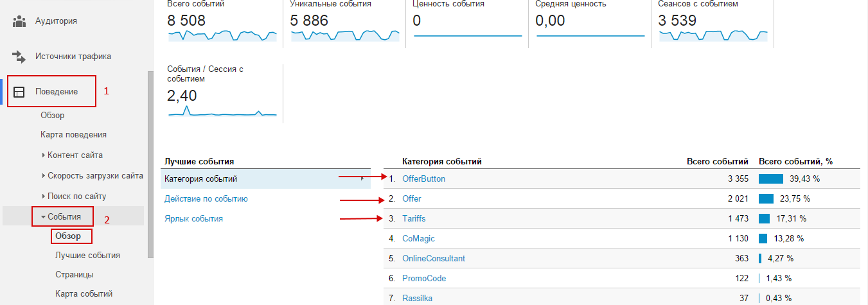Click the Ярлык события link
Screen dimensions: 868x305
193,219
